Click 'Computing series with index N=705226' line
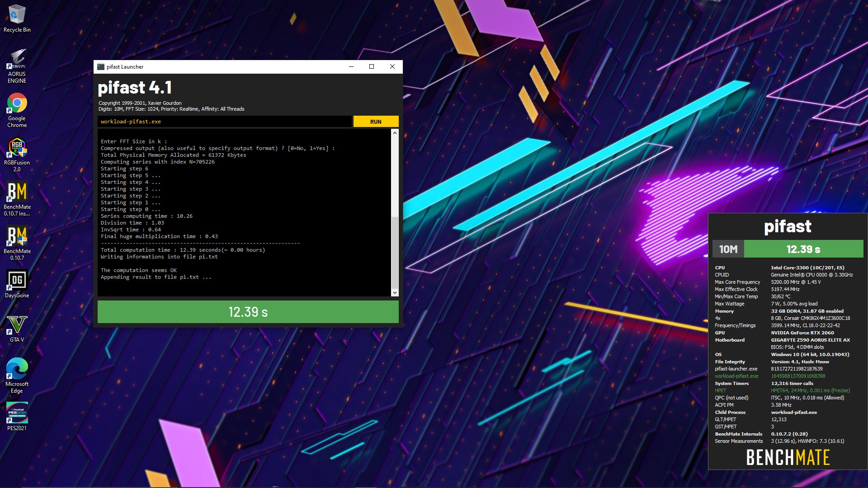 coord(157,162)
